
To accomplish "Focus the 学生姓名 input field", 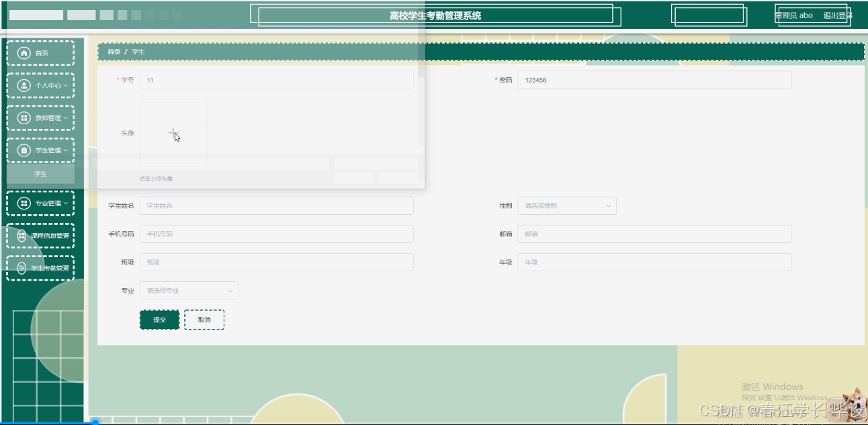I will pyautogui.click(x=276, y=205).
